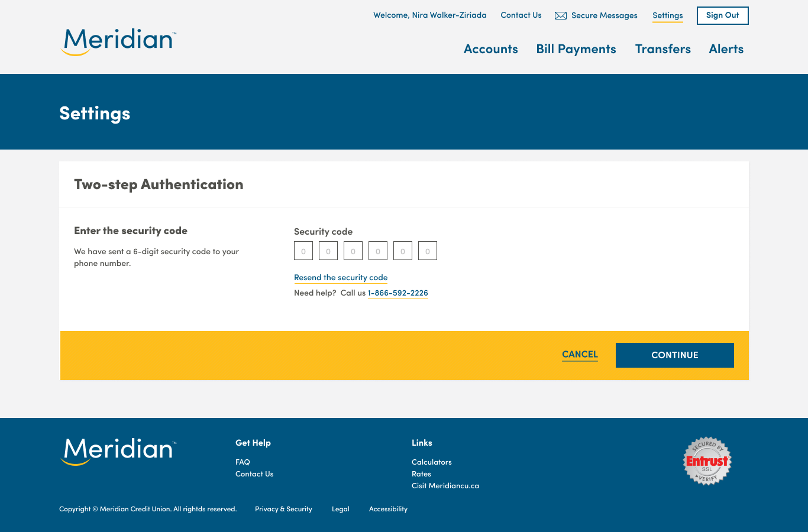
Task: Open the Alerts menu item
Action: pyautogui.click(x=726, y=49)
